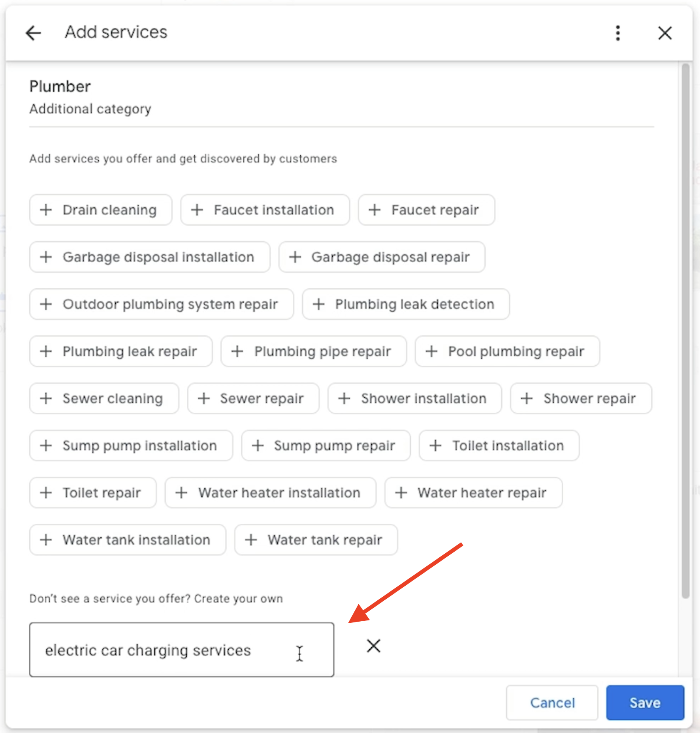
Task: Close the Add services dialog
Action: (665, 33)
